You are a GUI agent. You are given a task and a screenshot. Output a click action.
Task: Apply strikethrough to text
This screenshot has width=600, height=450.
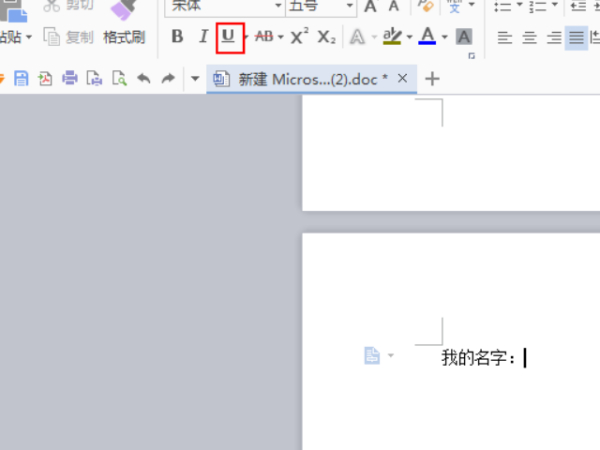(x=264, y=37)
